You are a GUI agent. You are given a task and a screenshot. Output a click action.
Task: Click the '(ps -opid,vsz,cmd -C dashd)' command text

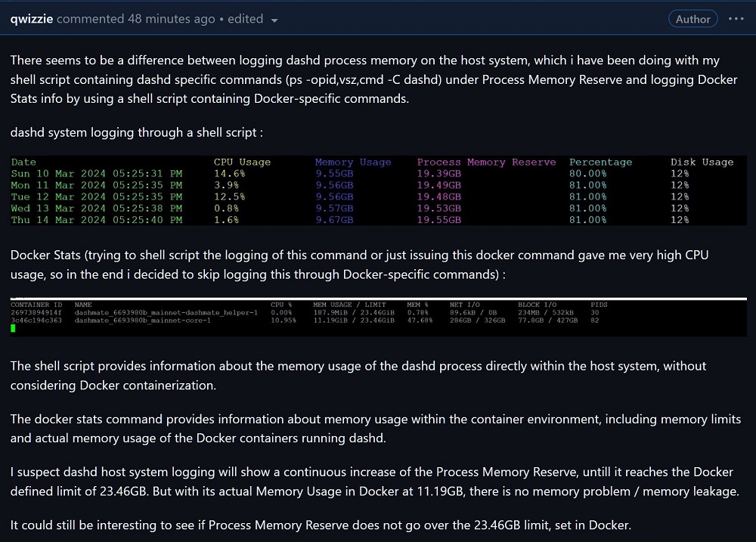coord(364,79)
